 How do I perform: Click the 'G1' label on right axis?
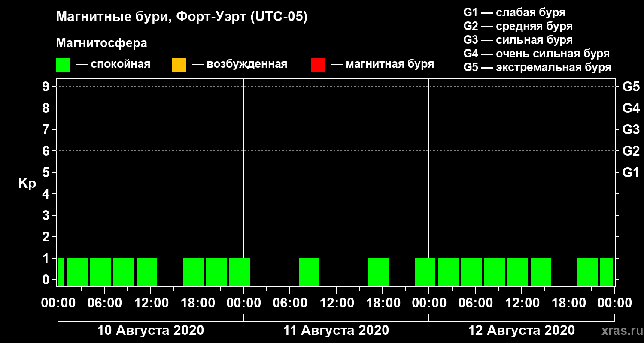pyautogui.click(x=631, y=172)
